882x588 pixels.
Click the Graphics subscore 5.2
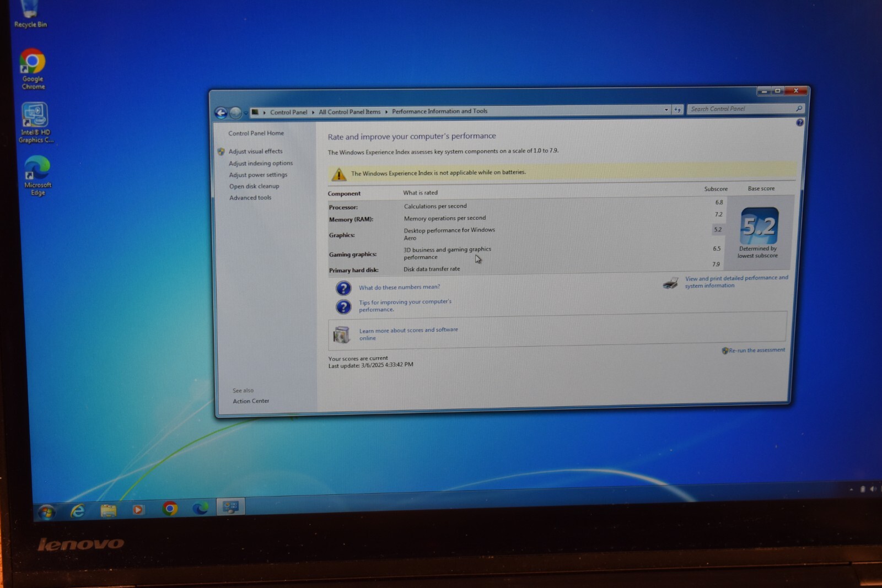(x=718, y=230)
